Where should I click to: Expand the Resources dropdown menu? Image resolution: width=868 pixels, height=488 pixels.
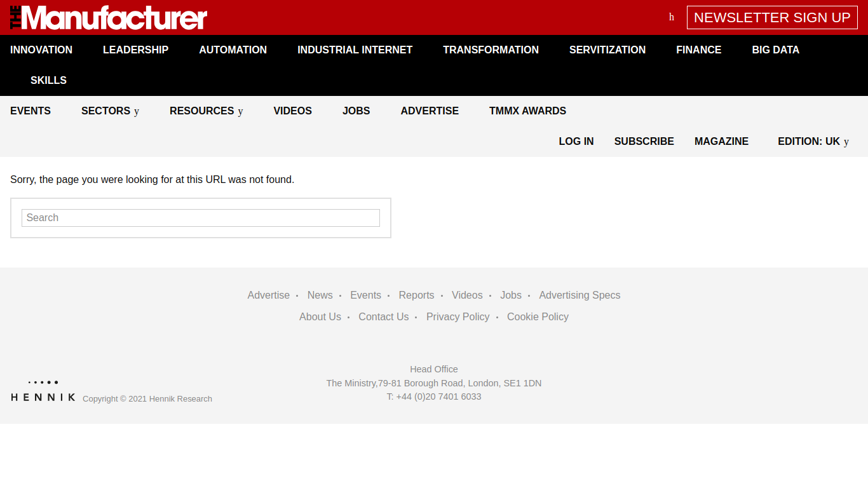(206, 111)
